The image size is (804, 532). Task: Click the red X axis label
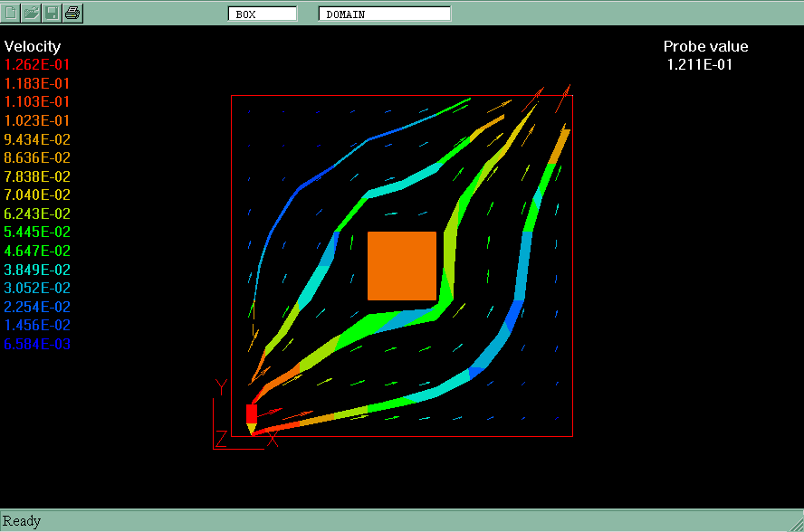[273, 440]
